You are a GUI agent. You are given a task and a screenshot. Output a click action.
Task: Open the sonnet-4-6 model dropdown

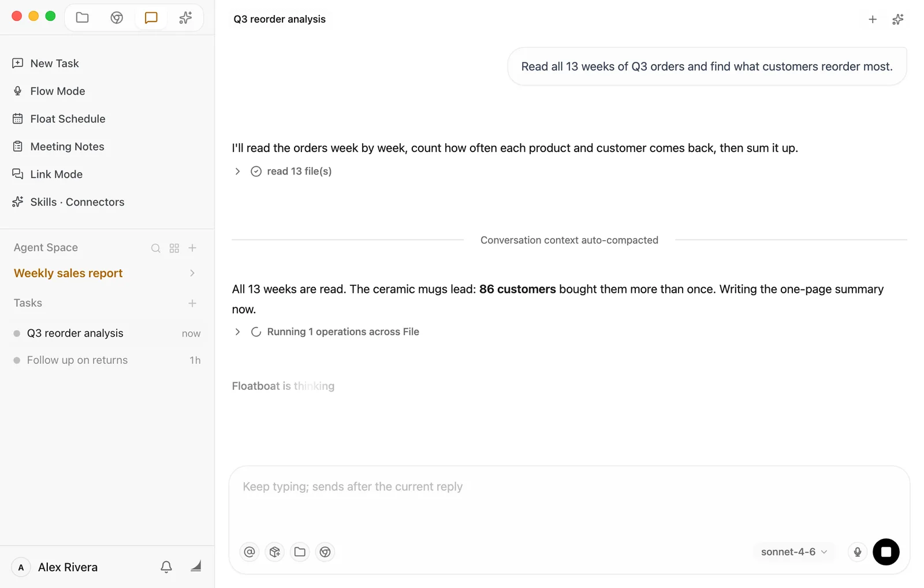(794, 552)
